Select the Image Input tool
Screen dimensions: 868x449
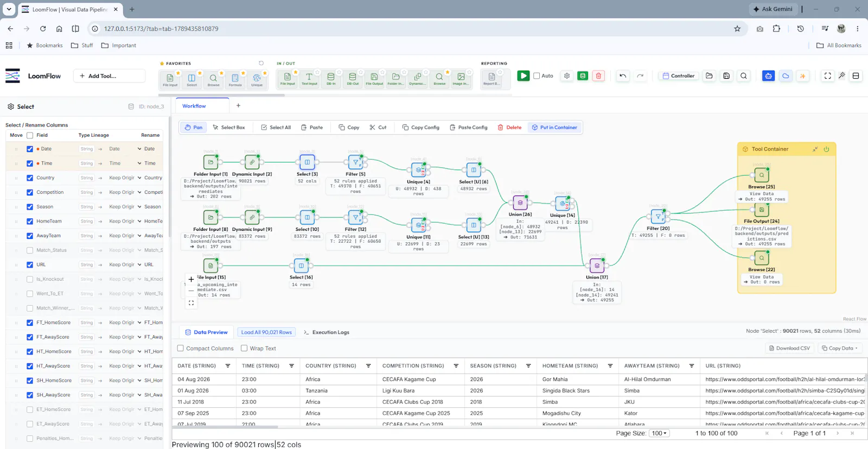coord(461,79)
